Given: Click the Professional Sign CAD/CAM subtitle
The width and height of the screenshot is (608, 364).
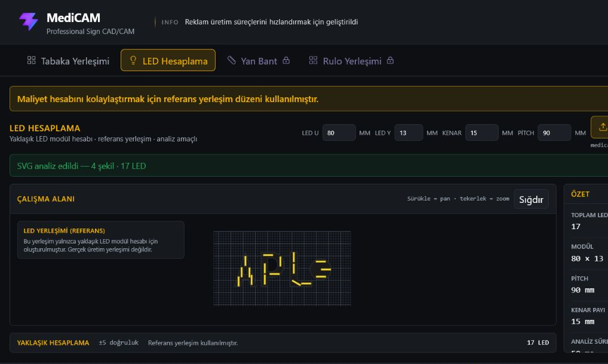Looking at the screenshot, I should pyautogui.click(x=90, y=32).
